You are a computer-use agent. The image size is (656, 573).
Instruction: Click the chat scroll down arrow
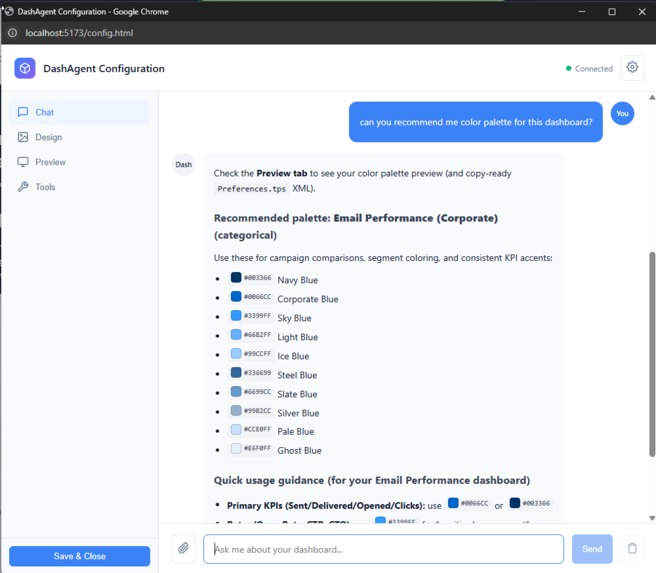(x=652, y=518)
